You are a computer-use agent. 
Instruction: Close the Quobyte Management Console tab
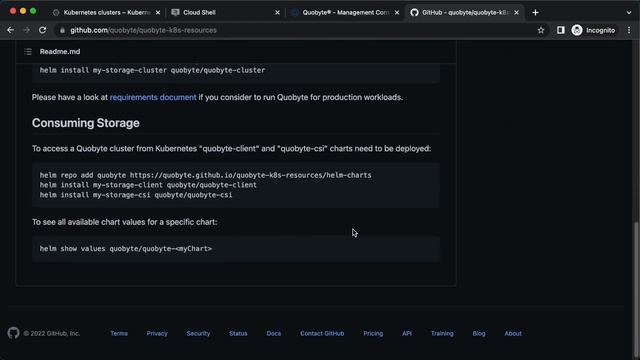pyautogui.click(x=397, y=13)
